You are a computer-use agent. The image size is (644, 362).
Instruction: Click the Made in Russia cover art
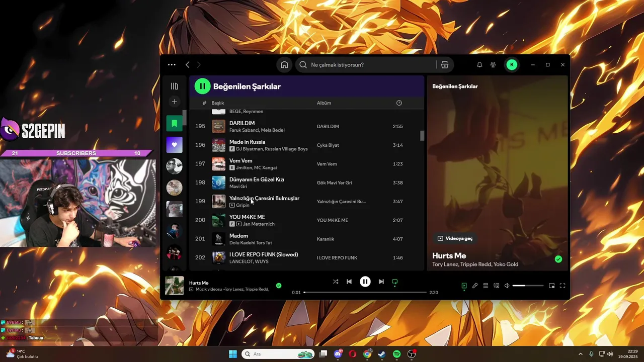218,145
